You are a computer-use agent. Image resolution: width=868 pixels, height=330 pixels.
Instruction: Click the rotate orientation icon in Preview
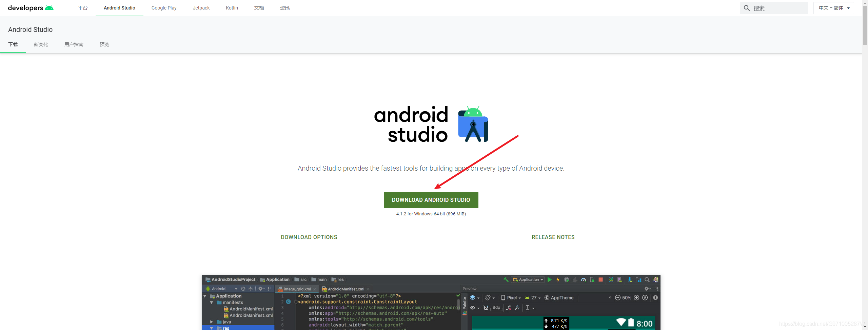click(488, 297)
